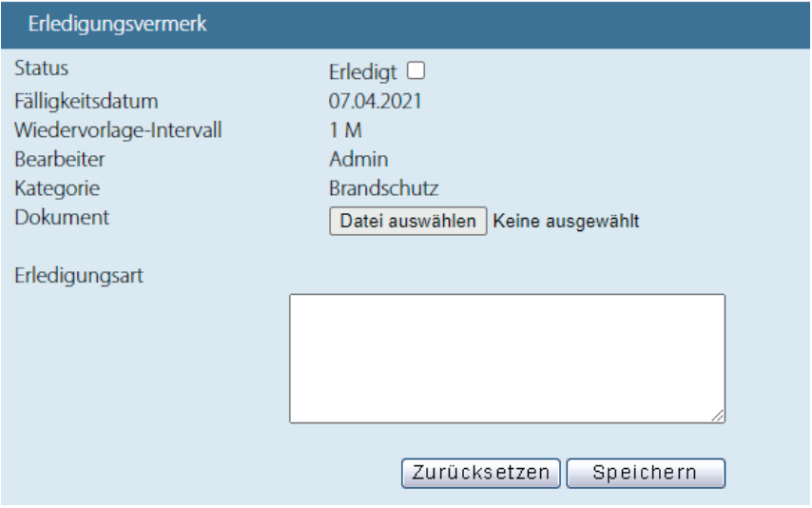The image size is (812, 508).
Task: Click the Admin Bearbeiter value
Action: click(x=358, y=159)
